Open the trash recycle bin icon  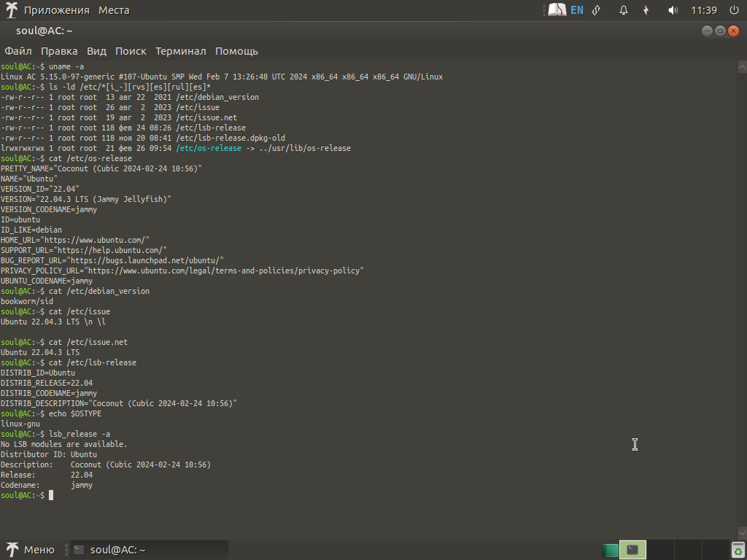click(x=738, y=550)
